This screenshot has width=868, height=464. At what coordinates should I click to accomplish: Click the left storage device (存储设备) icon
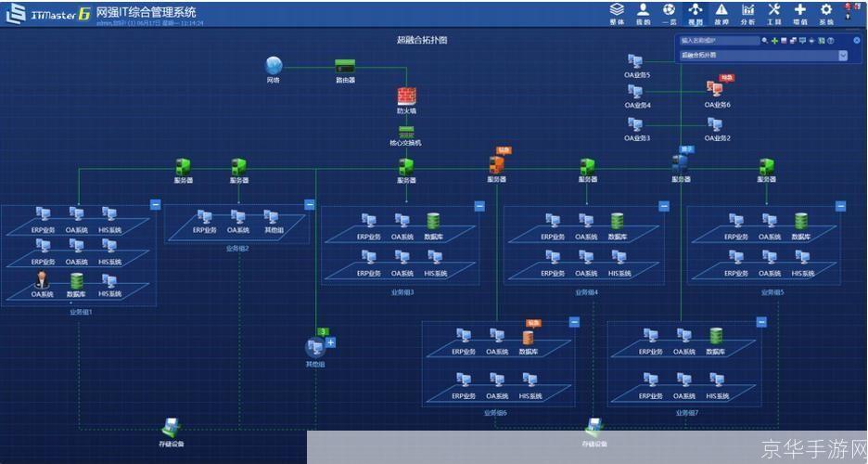[x=172, y=428]
